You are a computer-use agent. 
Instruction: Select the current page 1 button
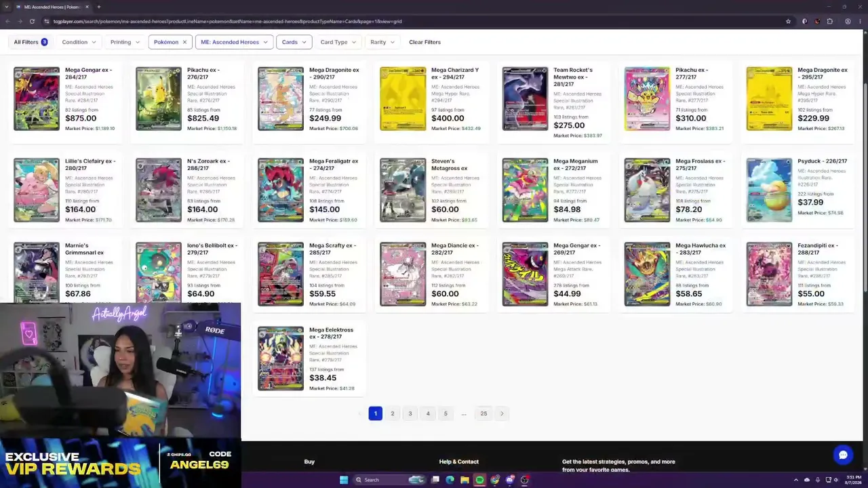point(375,413)
